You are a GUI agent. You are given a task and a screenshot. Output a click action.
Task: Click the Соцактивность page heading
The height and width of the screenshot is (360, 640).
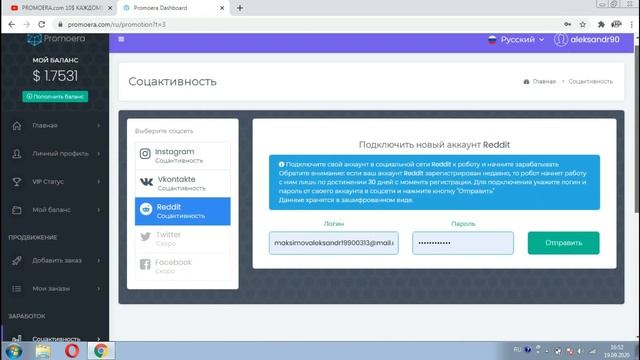172,82
